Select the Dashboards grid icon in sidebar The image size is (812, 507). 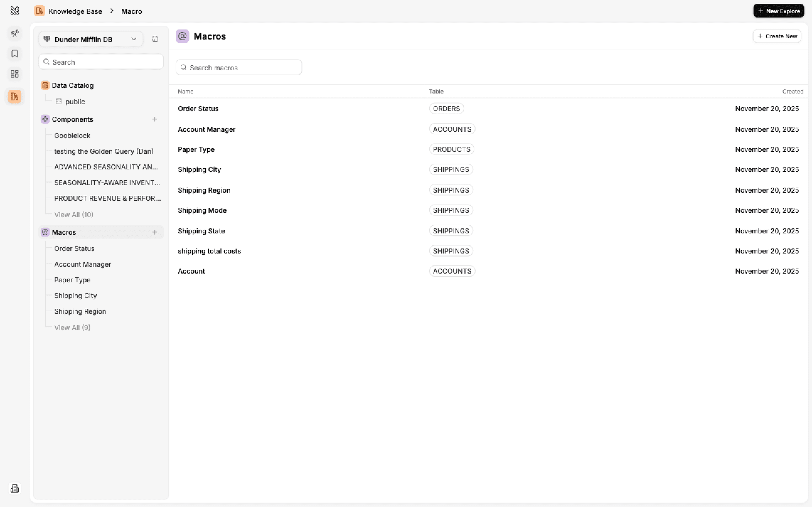[x=14, y=74]
